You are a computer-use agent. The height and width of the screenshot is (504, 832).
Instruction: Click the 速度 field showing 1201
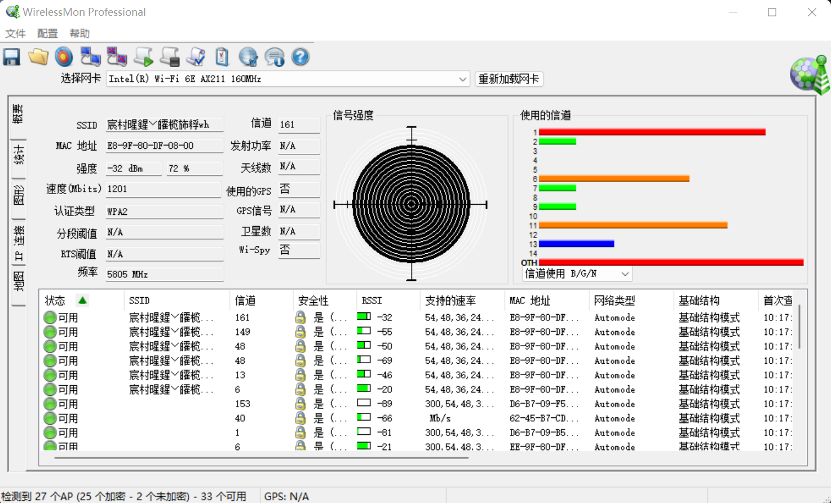click(x=163, y=189)
